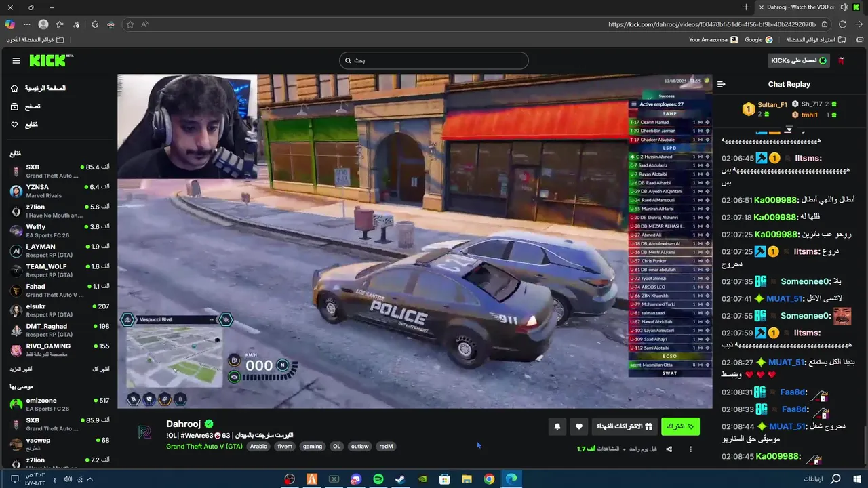
Task: Click the browser refresh icon
Action: pyautogui.click(x=842, y=24)
